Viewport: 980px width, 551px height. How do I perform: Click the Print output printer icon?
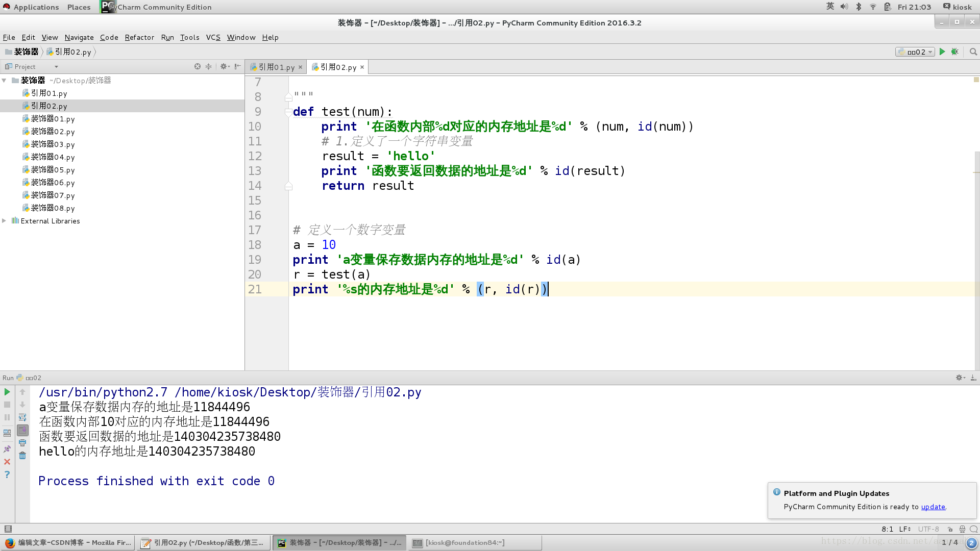point(22,443)
